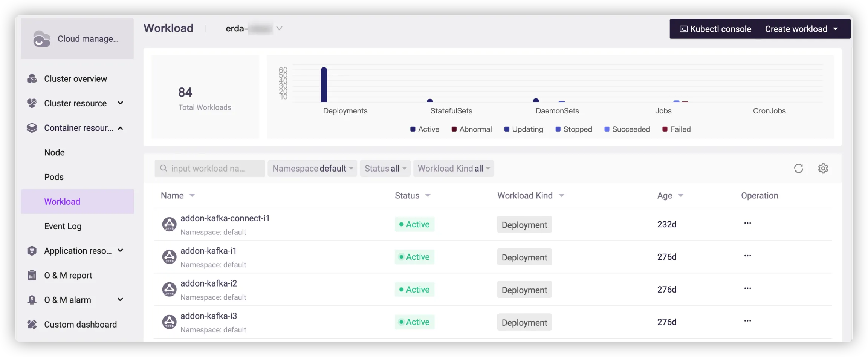Click the refresh icon above the table

tap(798, 168)
